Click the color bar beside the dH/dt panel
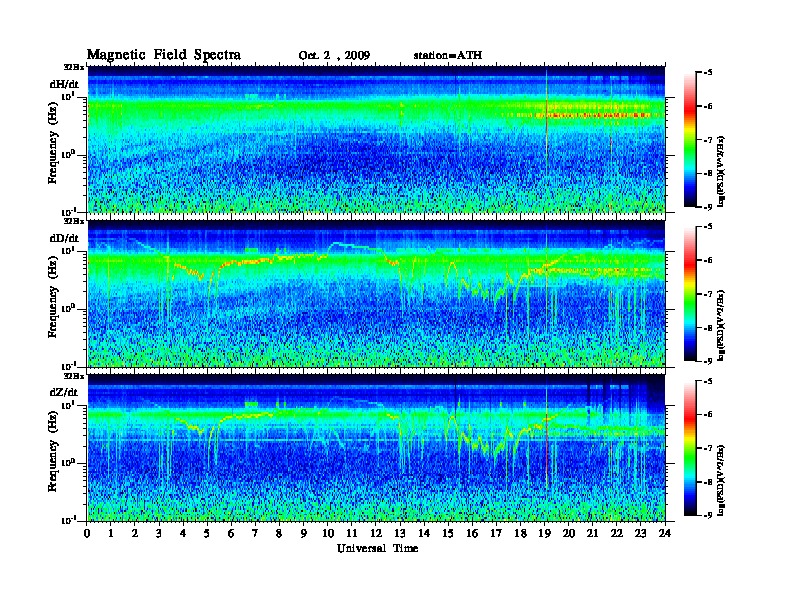This screenshot has width=792, height=612. (x=690, y=139)
